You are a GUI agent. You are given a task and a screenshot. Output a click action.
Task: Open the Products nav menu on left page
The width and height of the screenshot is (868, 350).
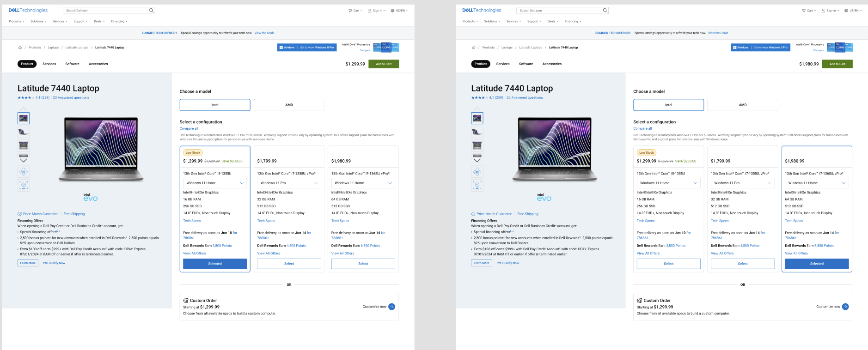17,21
